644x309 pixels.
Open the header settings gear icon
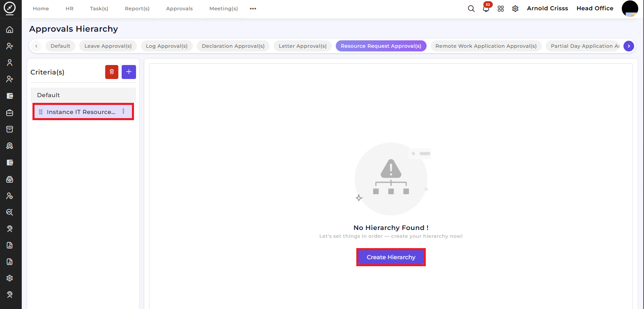pos(515,9)
